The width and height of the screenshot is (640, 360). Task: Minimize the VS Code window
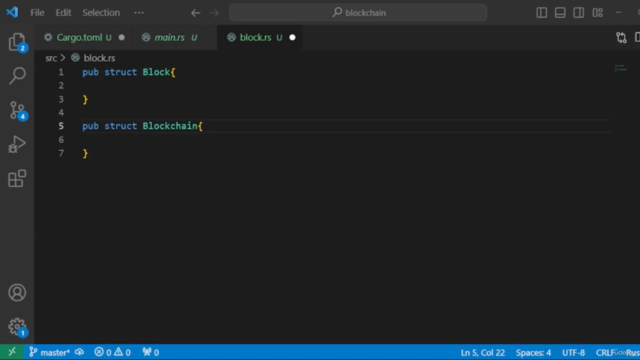click(x=618, y=13)
